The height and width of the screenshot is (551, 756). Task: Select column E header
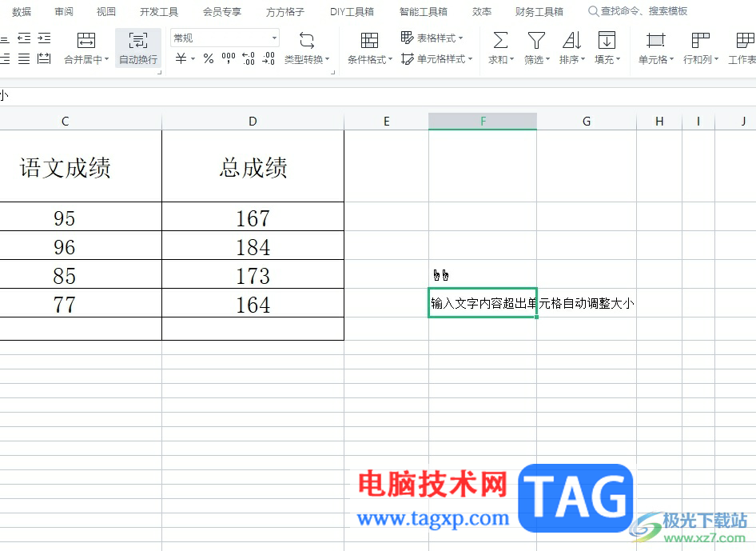coord(386,121)
